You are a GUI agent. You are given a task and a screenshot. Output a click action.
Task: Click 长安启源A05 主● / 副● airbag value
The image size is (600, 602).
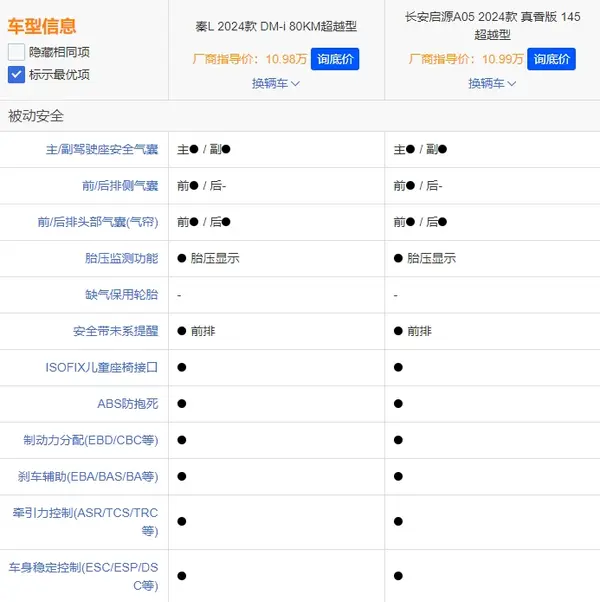(x=420, y=149)
